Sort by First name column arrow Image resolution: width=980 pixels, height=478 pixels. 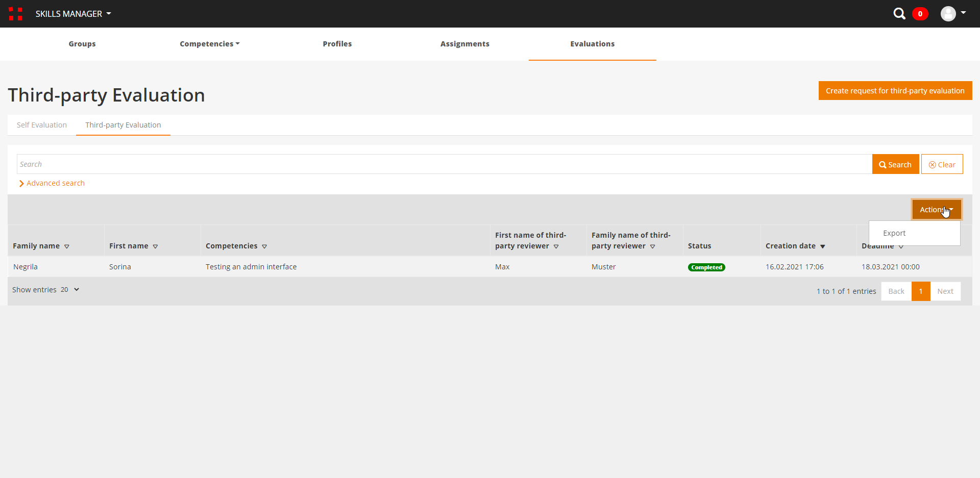click(x=155, y=246)
